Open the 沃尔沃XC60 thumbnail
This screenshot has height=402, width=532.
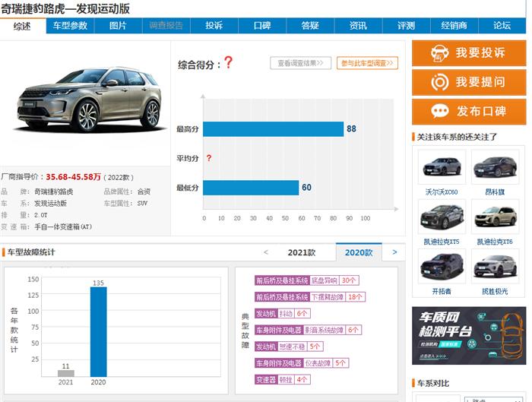[442, 167]
